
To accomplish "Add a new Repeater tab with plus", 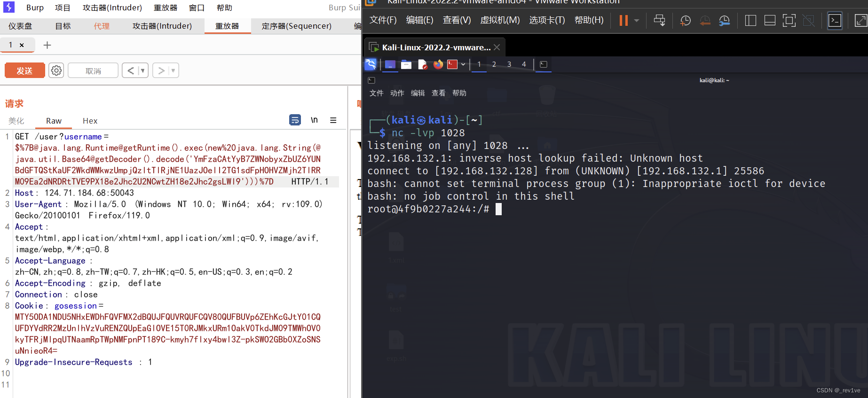I will tap(47, 45).
